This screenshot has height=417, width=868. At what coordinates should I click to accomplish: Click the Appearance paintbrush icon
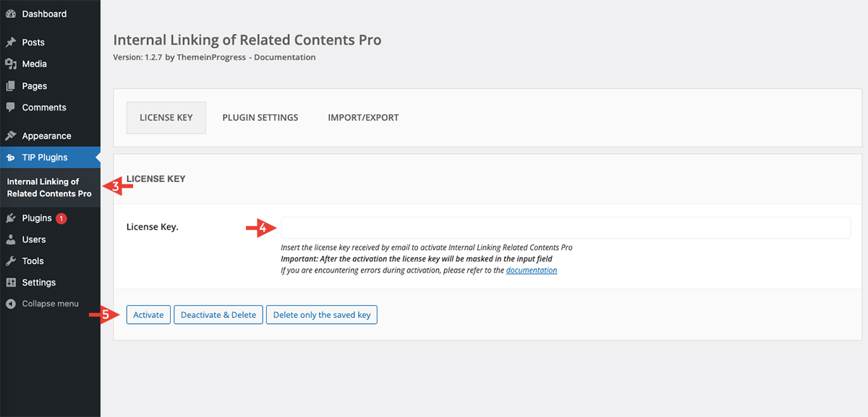[11, 136]
